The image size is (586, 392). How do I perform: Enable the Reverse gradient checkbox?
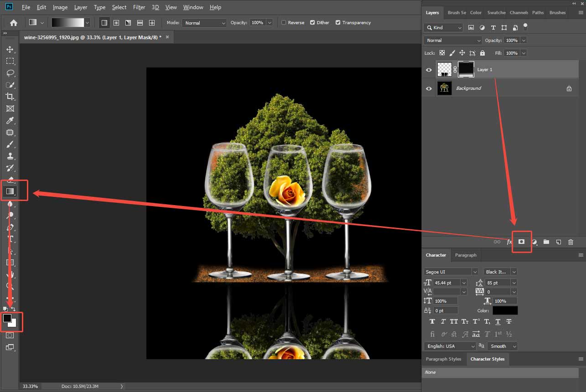(x=283, y=22)
